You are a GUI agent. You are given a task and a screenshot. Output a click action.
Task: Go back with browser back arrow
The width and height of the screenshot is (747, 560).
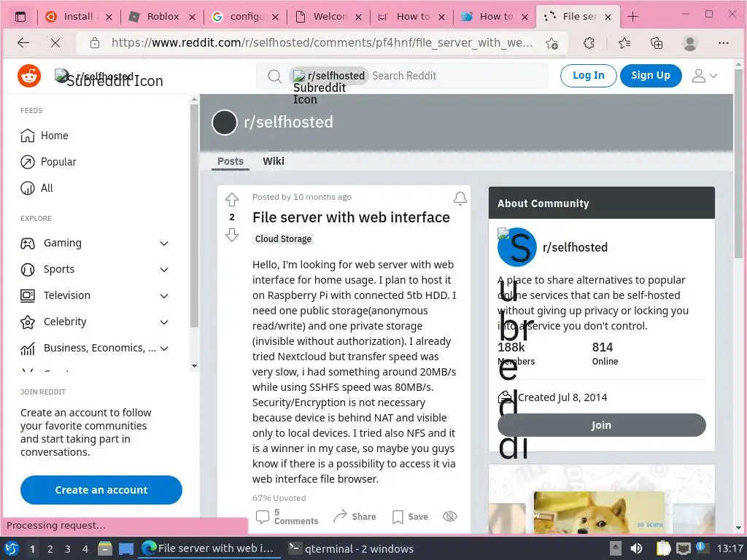pos(23,43)
